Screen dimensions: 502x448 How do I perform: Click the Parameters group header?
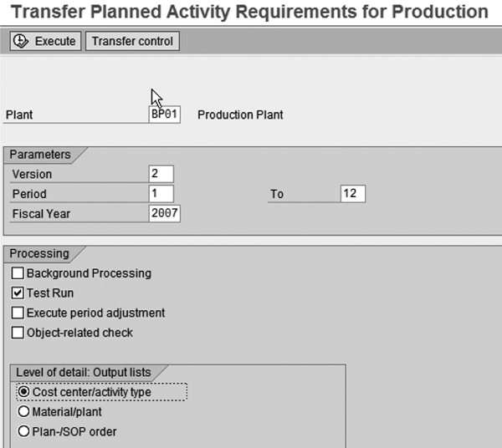click(x=39, y=155)
